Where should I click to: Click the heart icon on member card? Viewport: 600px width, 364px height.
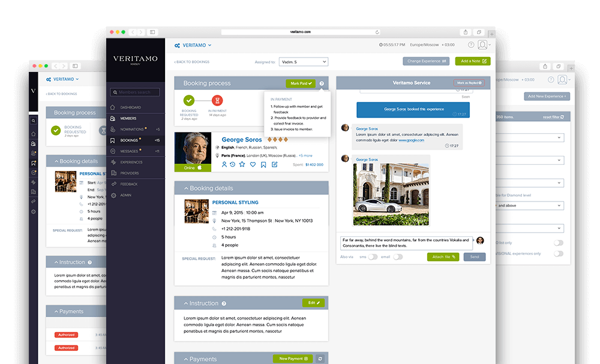click(x=253, y=164)
